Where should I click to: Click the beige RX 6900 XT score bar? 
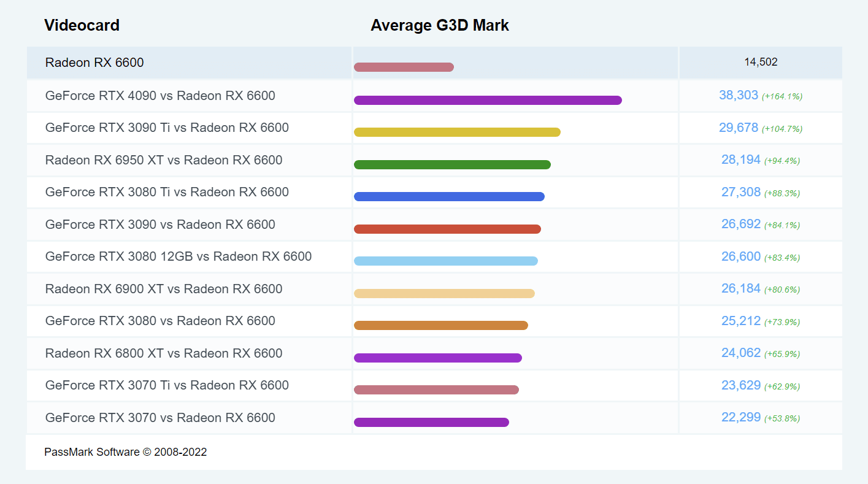pos(444,293)
